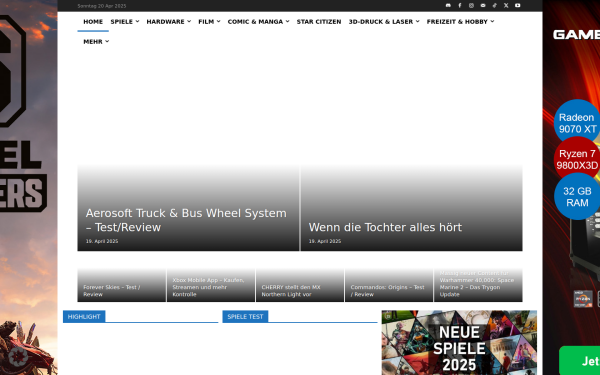Open the Neue Spiele 2025 banner
Screen dimensions: 600x375
459,342
